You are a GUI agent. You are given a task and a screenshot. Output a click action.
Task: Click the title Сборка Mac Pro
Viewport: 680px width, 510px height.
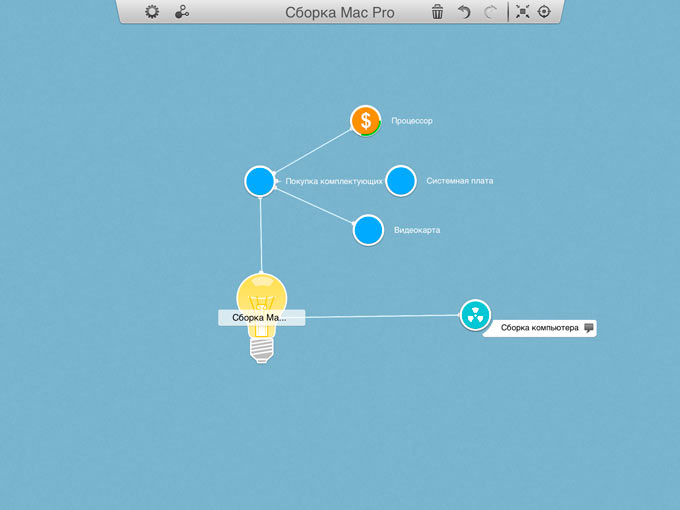(x=340, y=13)
